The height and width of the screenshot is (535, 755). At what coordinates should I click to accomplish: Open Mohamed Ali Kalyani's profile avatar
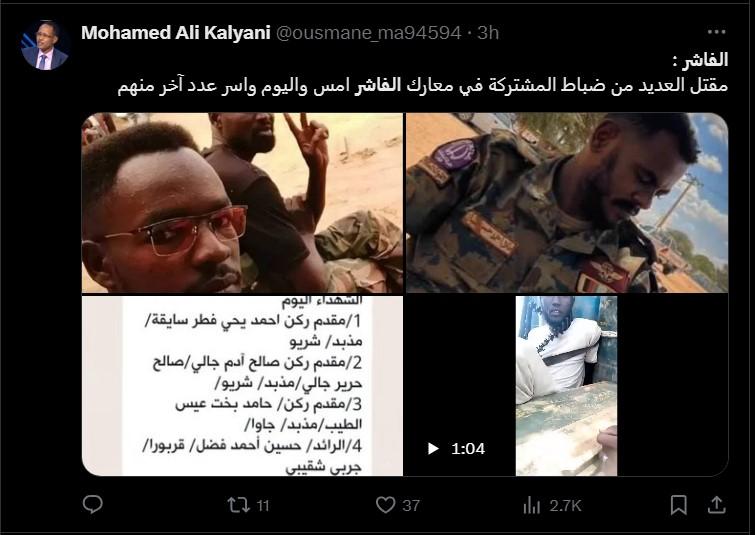(44, 45)
